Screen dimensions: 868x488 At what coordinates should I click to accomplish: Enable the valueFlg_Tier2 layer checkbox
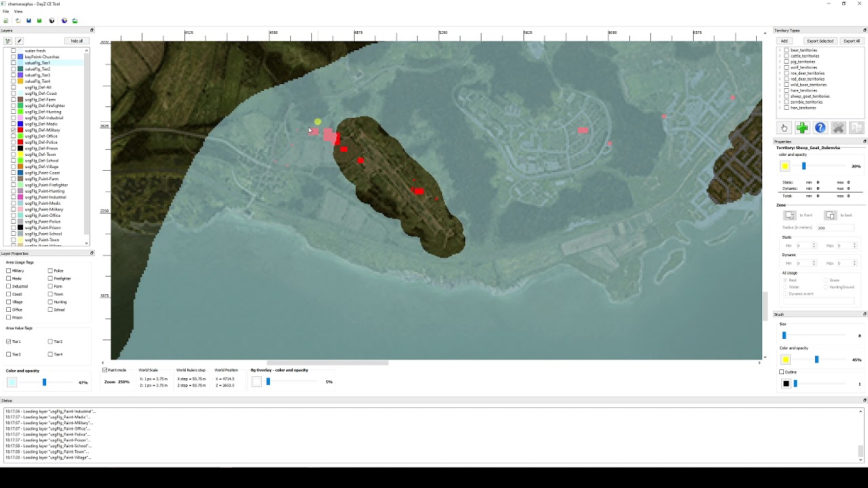click(14, 69)
